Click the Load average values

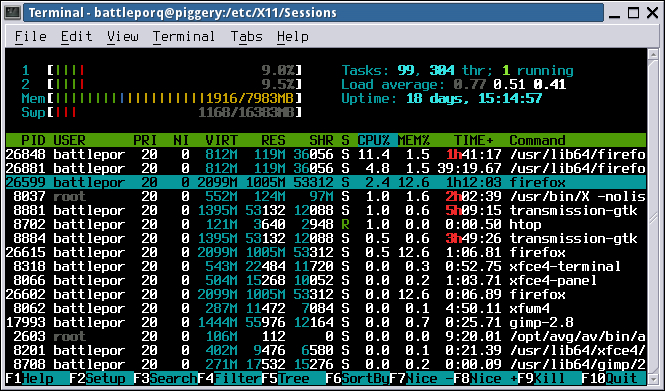[x=509, y=84]
